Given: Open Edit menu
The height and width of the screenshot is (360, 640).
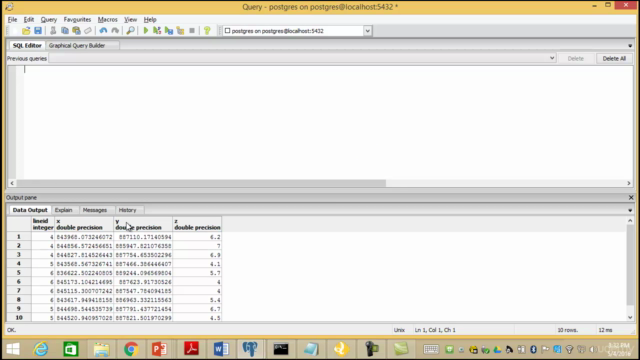Looking at the screenshot, I should 29,19.
